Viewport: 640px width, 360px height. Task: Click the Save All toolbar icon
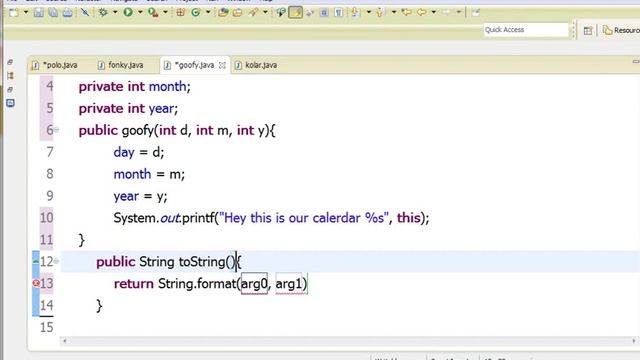click(x=53, y=13)
